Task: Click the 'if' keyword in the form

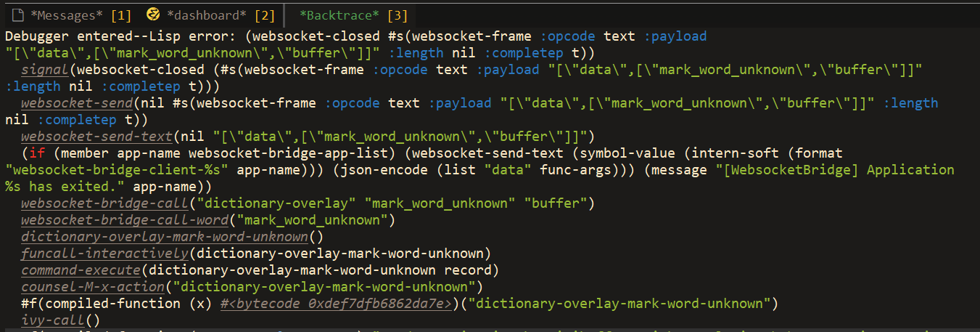Action: [x=37, y=153]
